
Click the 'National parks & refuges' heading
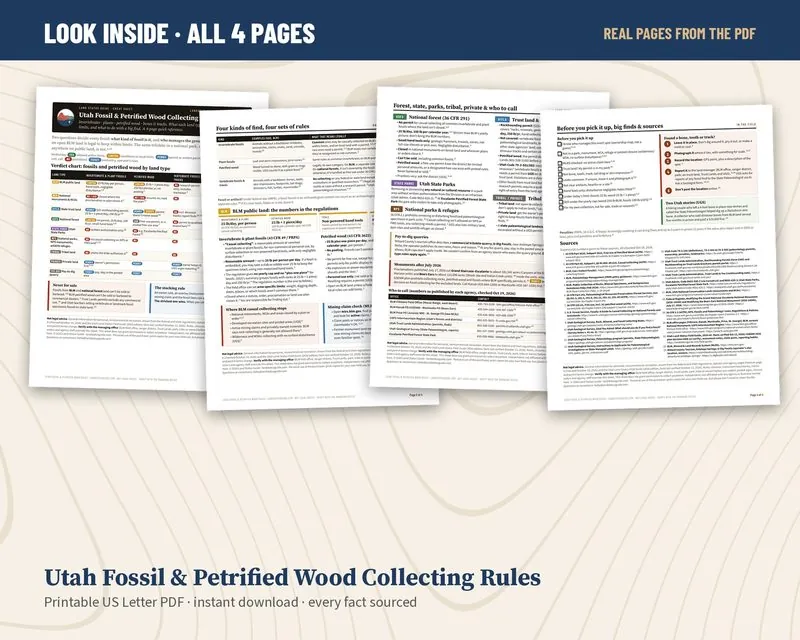point(432,209)
